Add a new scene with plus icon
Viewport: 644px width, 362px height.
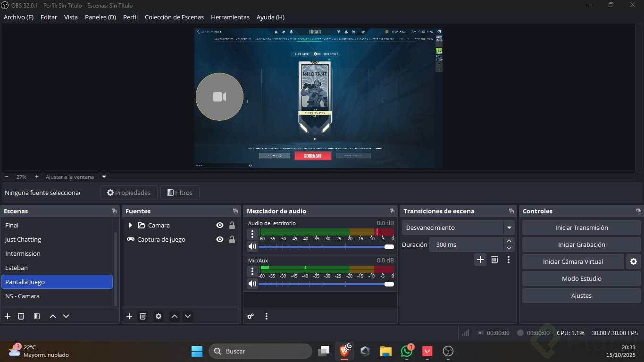click(8, 316)
